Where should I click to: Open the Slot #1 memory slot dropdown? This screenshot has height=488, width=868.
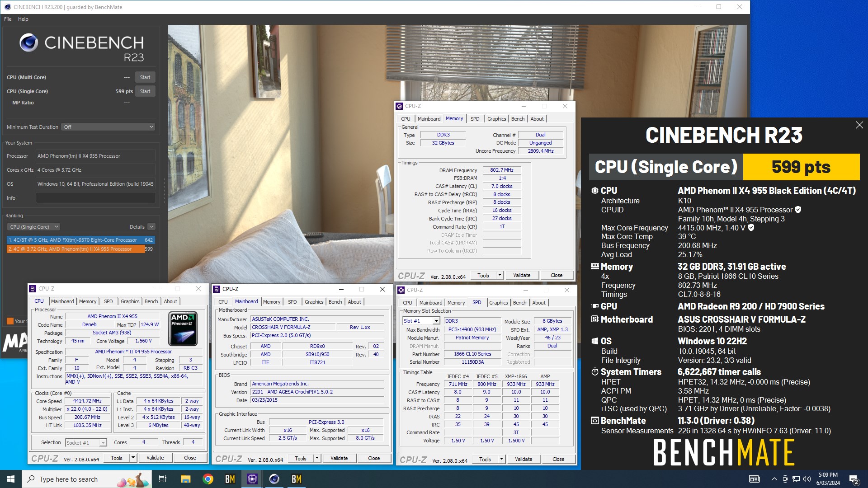point(421,321)
